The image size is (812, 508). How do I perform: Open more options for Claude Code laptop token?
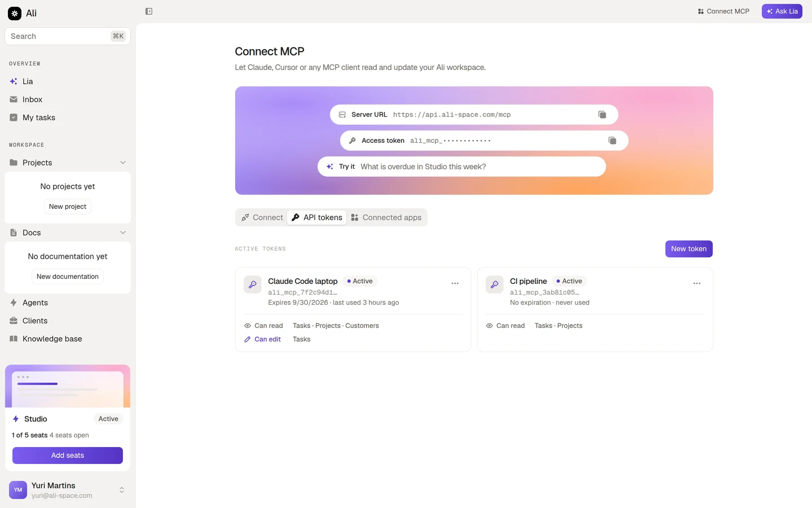click(x=455, y=283)
